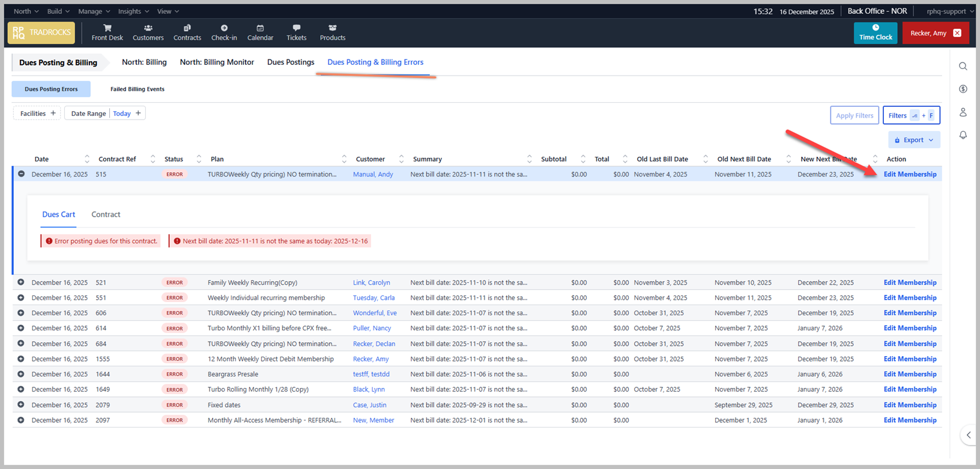Expand the row for contract 1644
The width and height of the screenshot is (980, 469).
coord(21,374)
